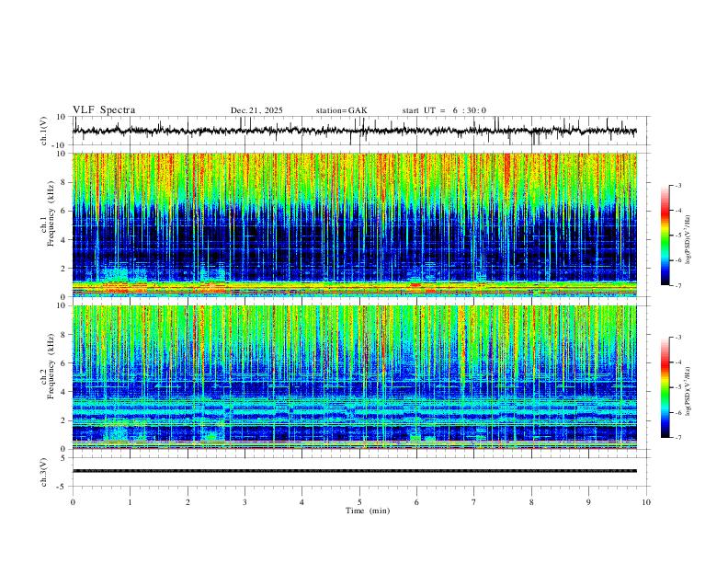Screen dimensions: 728x563
Task: Click the ch.1 "Frequency (kHz)" axis label
Action: (51, 213)
